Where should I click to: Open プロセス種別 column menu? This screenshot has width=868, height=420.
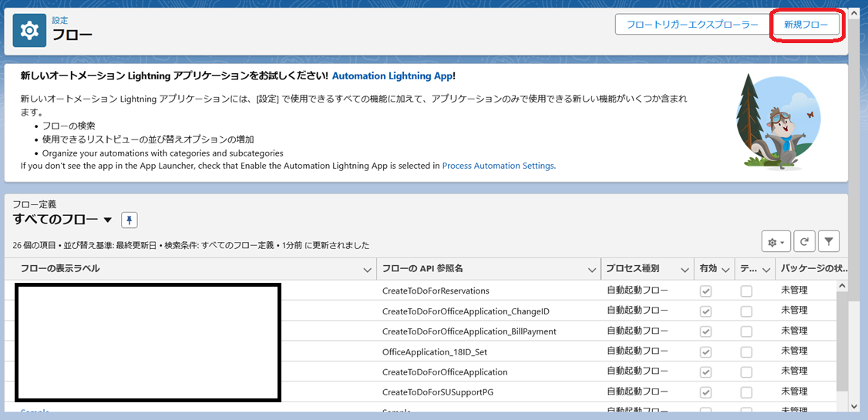point(685,270)
